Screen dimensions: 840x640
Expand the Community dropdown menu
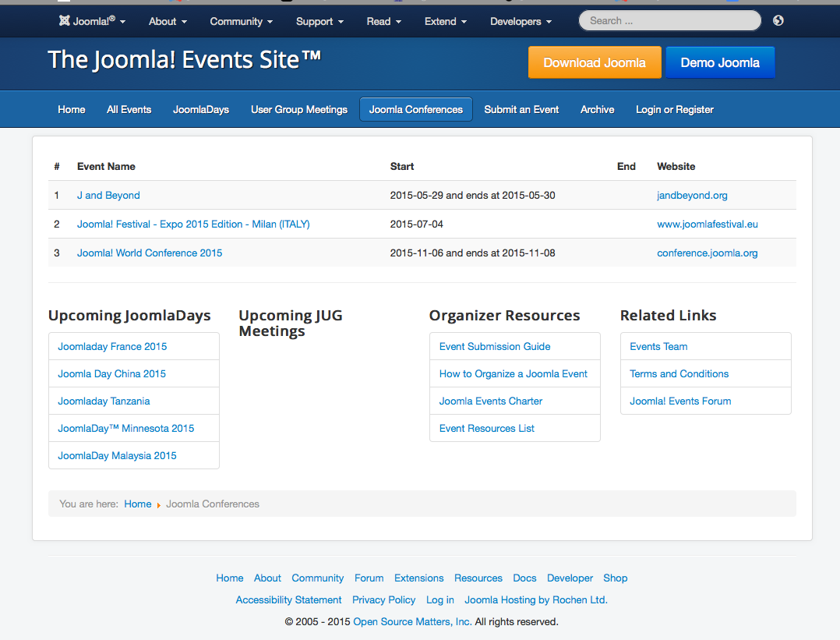[x=241, y=22]
